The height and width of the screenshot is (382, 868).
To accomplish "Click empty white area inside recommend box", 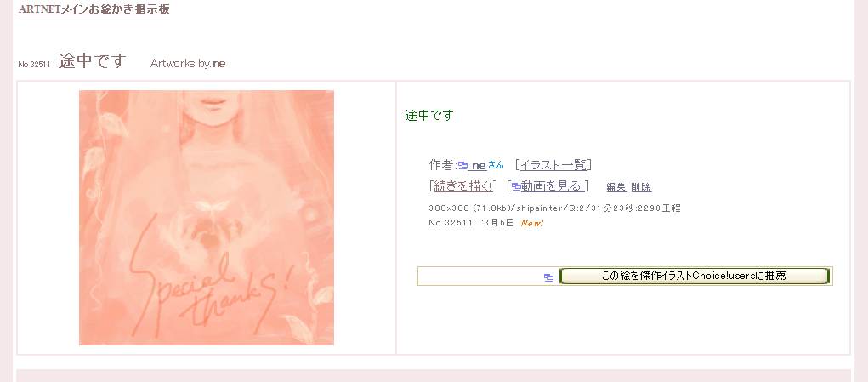I will point(480,277).
